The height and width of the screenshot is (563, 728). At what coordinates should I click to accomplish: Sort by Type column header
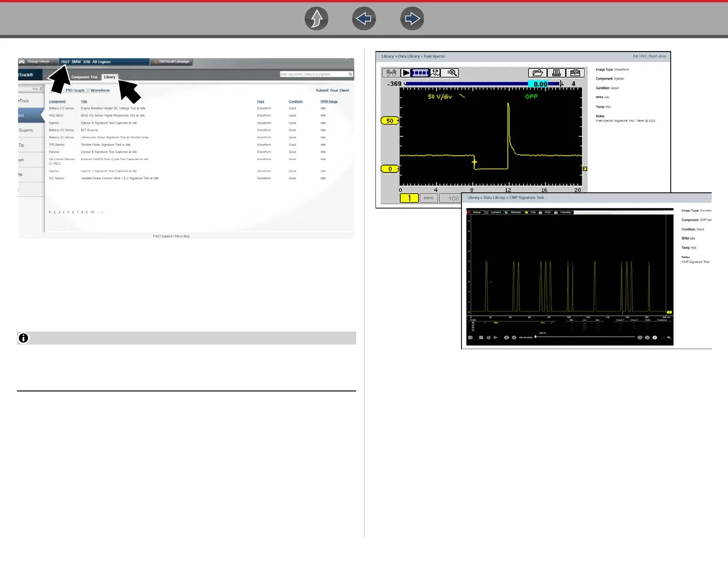pyautogui.click(x=260, y=102)
